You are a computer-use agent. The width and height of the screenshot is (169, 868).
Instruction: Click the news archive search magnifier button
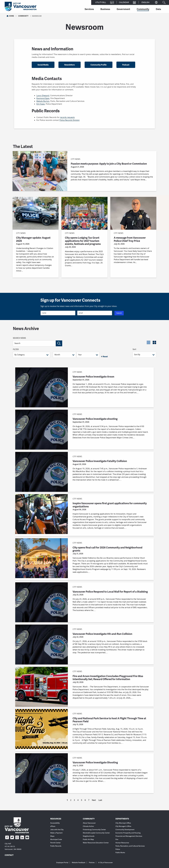tap(59, 343)
